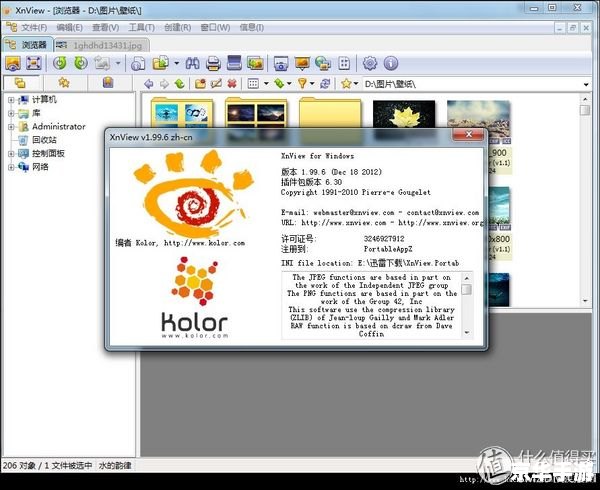This screenshot has width=600, height=490.
Task: Go back with left arrow icon
Action: [149, 83]
